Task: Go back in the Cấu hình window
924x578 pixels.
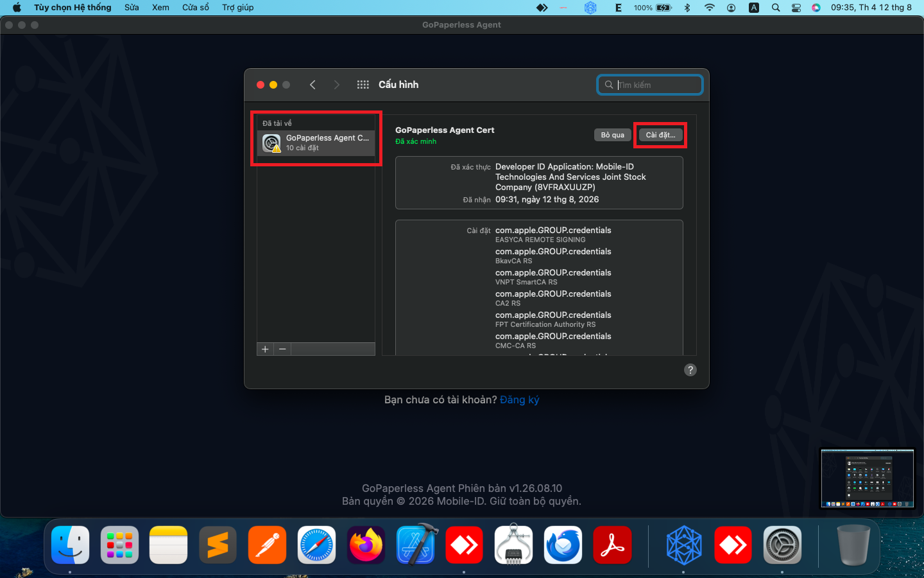Action: pos(312,85)
